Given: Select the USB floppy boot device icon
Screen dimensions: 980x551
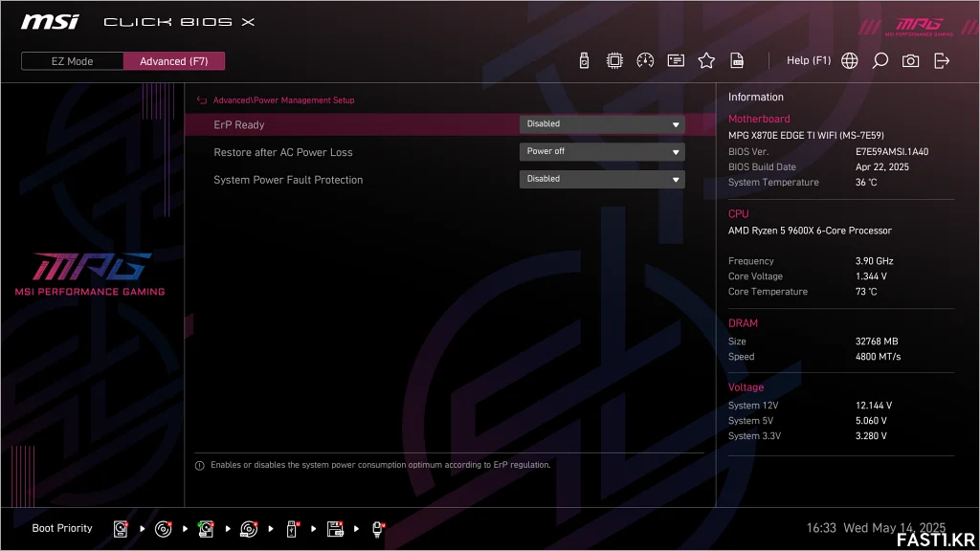Looking at the screenshot, I should (335, 529).
